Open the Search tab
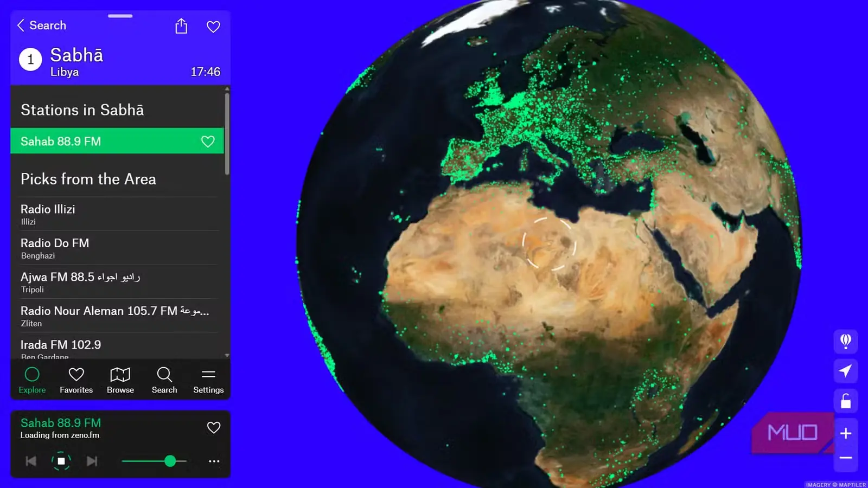This screenshot has width=868, height=488. coord(164,380)
